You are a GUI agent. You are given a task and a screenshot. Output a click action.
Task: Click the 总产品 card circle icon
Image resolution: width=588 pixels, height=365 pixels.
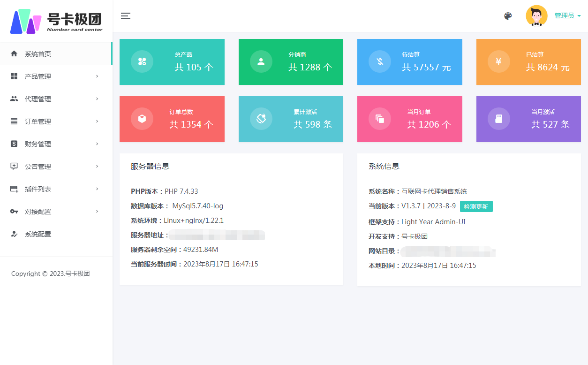[x=142, y=61]
